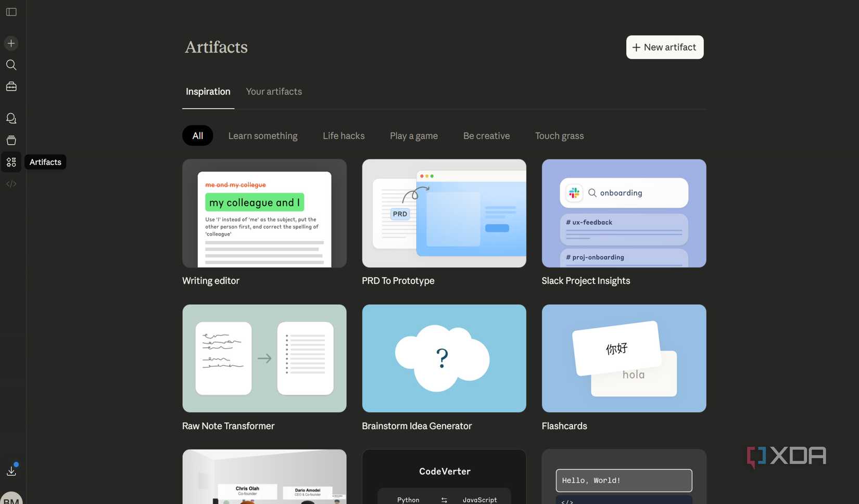
Task: Open the code brackets icon in sidebar
Action: pyautogui.click(x=11, y=184)
